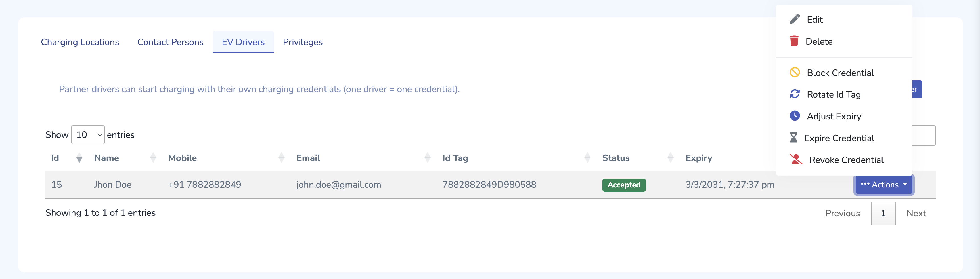This screenshot has width=980, height=279.
Task: Select the Privileges tab
Action: click(x=302, y=42)
